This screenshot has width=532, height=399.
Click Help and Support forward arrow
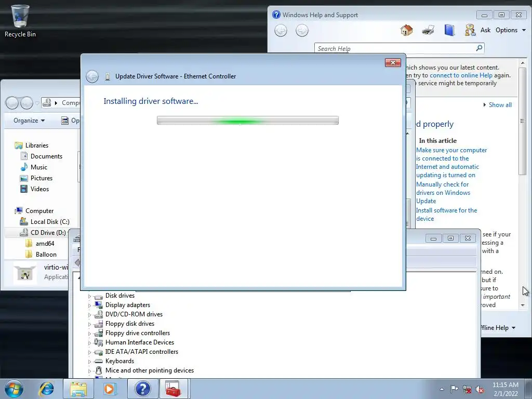pyautogui.click(x=302, y=31)
